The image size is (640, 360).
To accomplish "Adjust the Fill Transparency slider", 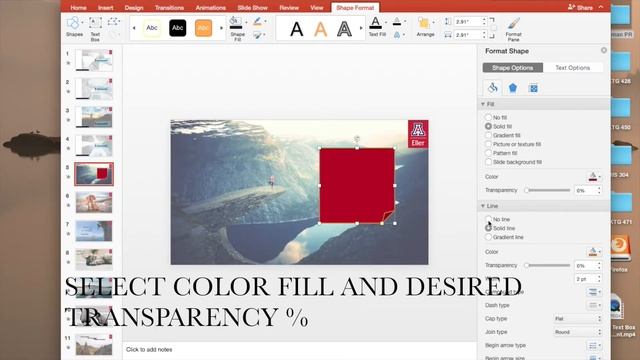I will point(548,190).
